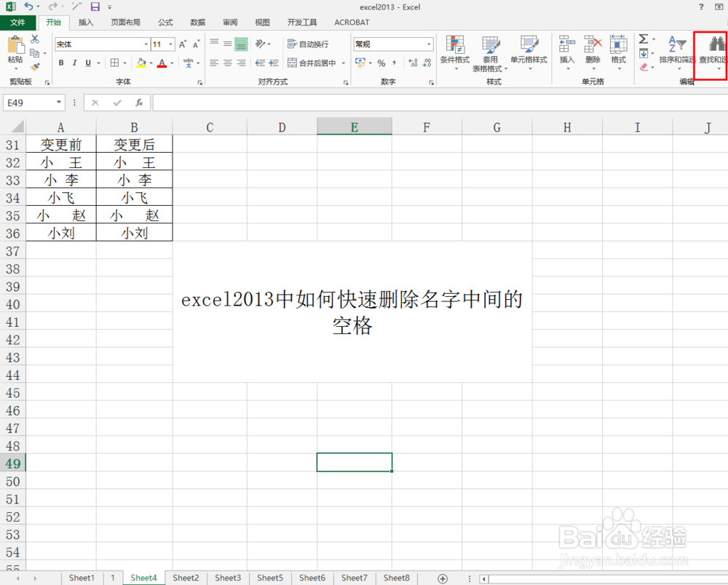Screen dimensions: 728x585
Task: Toggle Bold formatting
Action: click(x=61, y=63)
